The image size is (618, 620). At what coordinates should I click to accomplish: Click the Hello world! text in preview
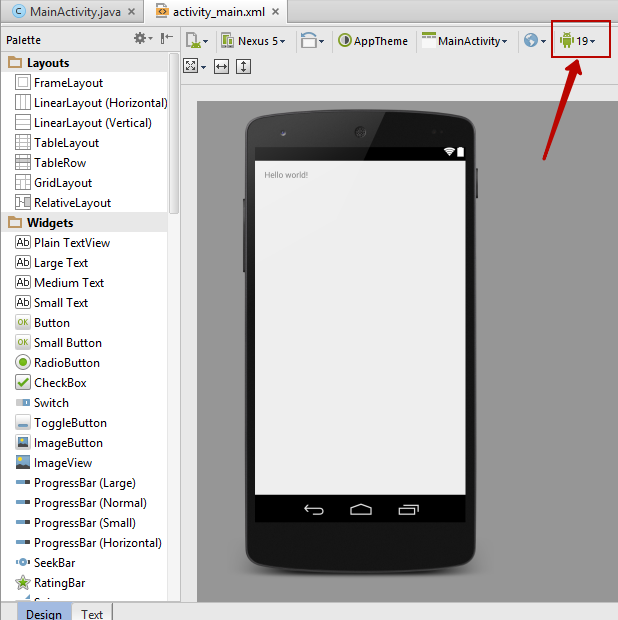(286, 175)
